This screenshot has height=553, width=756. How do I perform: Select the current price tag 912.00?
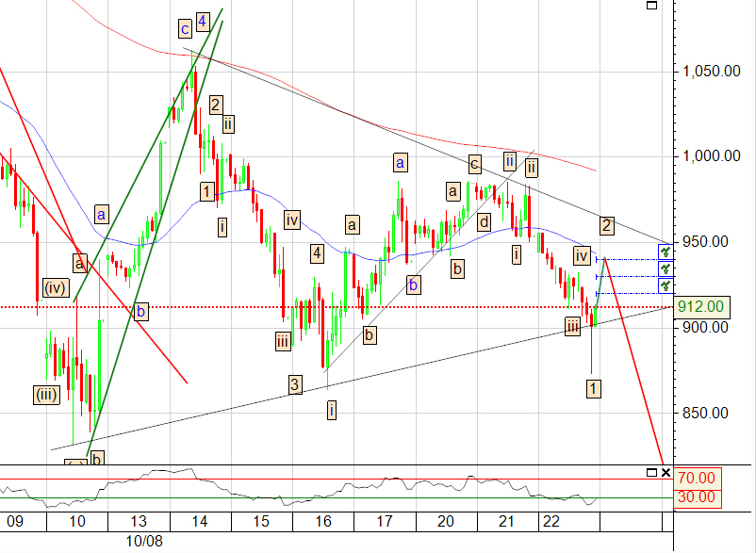[700, 307]
